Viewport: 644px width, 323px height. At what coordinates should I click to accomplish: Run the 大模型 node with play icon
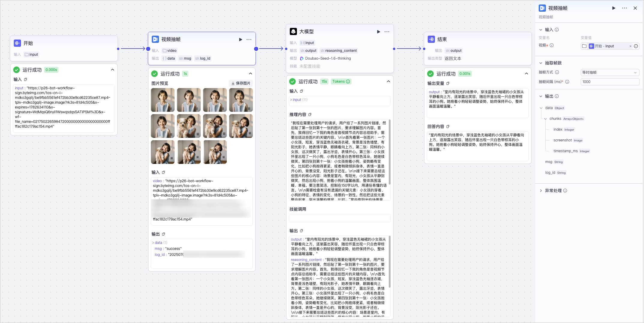[379, 32]
